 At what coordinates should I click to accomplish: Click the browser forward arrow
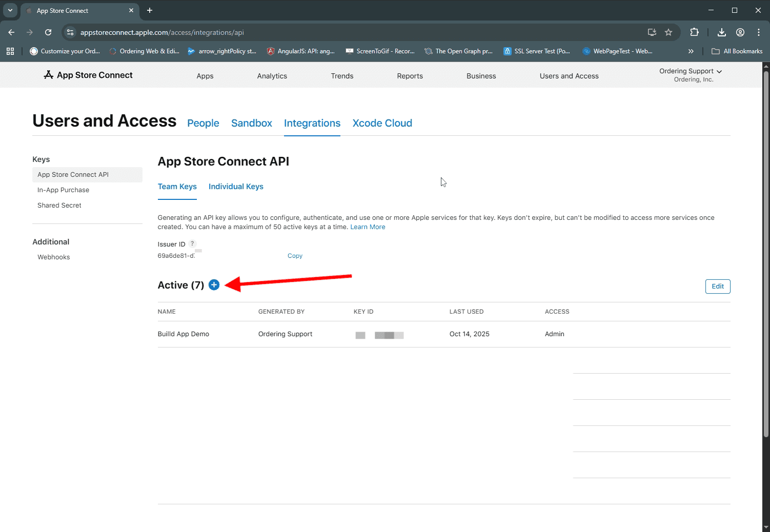click(x=30, y=32)
